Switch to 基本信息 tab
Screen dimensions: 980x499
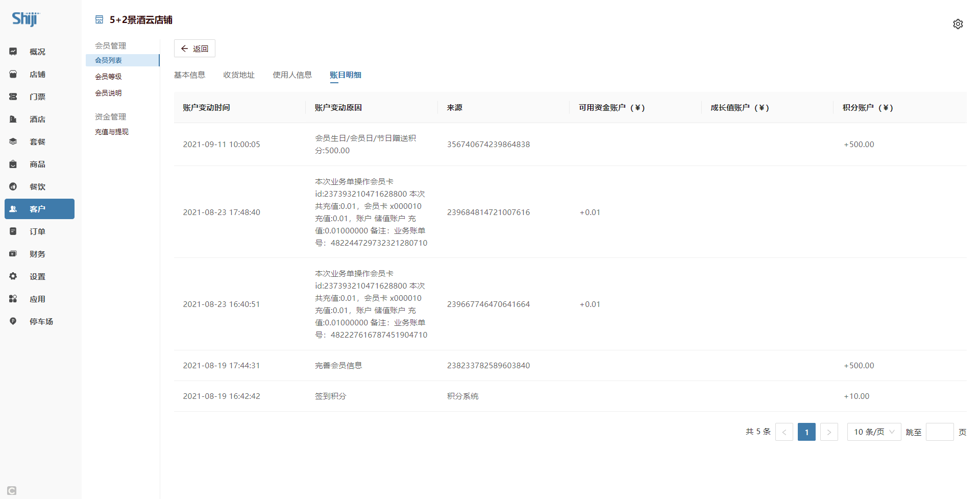coord(189,75)
